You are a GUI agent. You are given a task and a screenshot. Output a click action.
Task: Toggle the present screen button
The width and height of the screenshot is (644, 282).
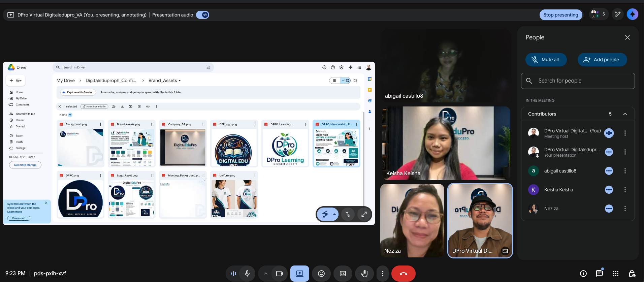[x=300, y=274]
